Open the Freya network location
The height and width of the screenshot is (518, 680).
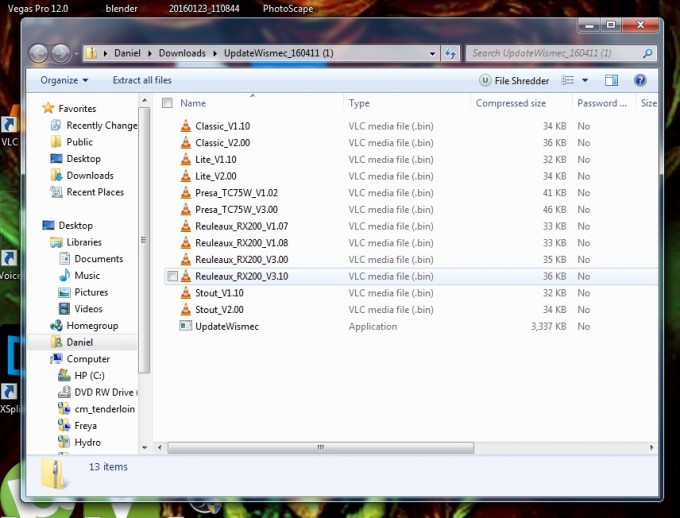coord(85,426)
